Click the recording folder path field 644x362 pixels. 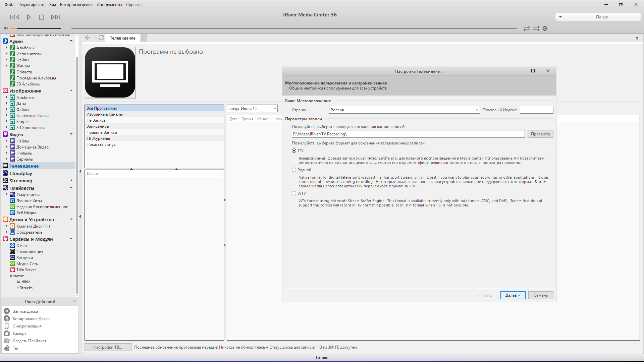pyautogui.click(x=408, y=134)
